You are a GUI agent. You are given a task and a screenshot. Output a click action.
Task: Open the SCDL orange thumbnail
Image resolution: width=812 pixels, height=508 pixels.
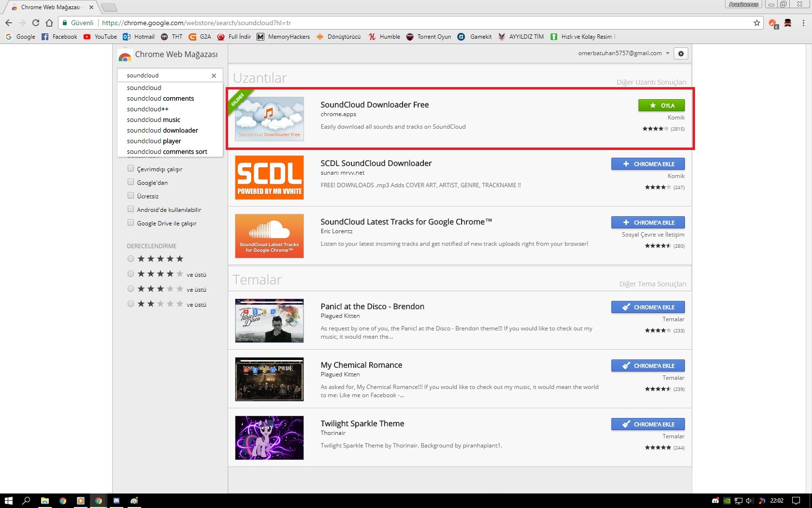(x=269, y=178)
